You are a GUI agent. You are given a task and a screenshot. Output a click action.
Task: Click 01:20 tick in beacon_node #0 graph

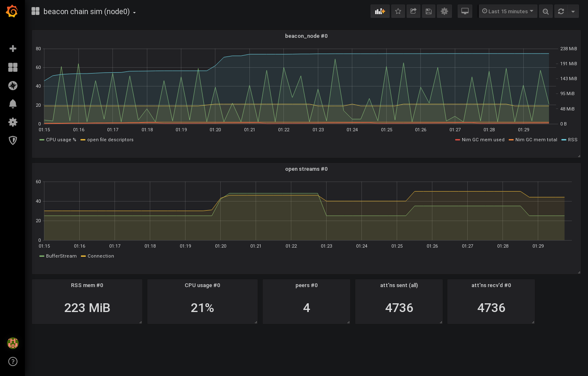click(x=215, y=130)
